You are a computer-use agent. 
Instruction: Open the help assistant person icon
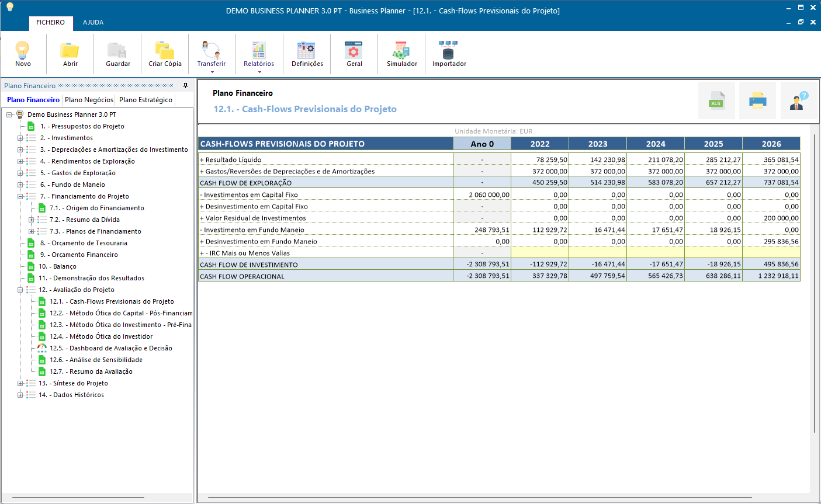click(799, 100)
